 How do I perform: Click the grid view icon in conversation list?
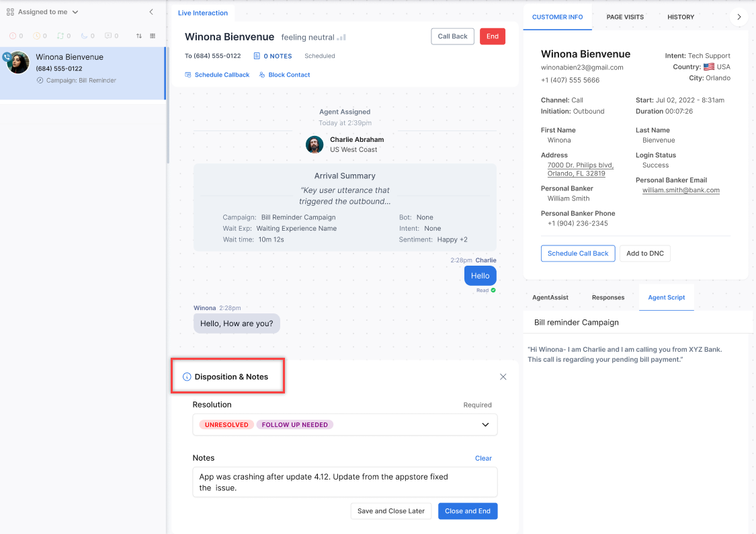[153, 36]
